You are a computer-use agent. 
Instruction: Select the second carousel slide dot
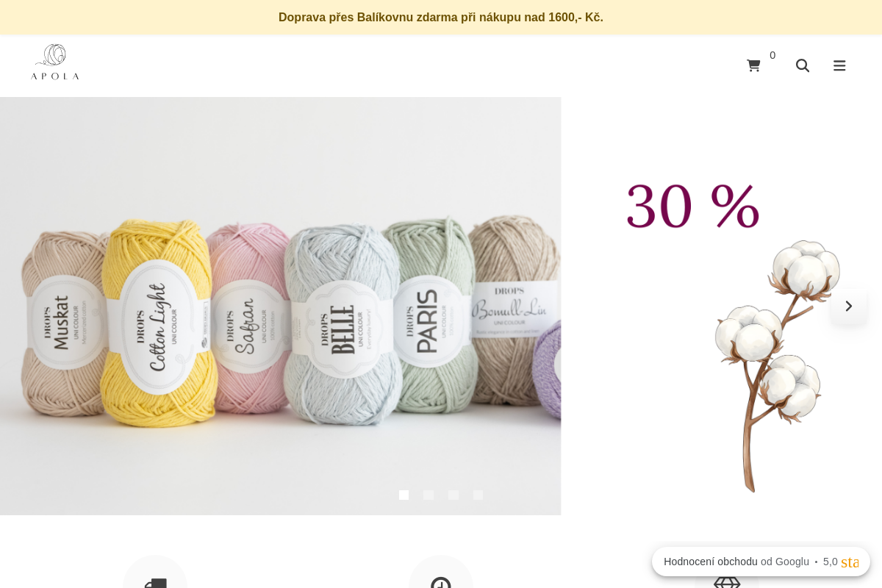429,495
